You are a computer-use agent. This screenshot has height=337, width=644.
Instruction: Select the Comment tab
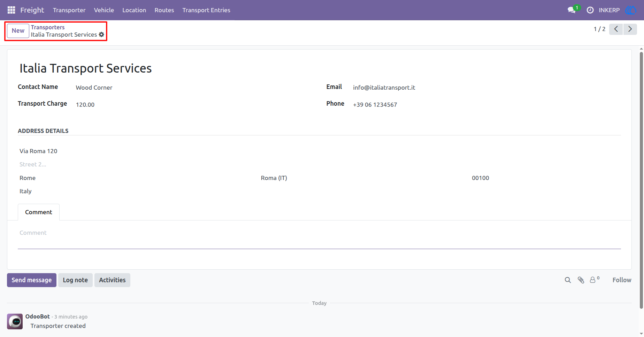[x=39, y=212]
